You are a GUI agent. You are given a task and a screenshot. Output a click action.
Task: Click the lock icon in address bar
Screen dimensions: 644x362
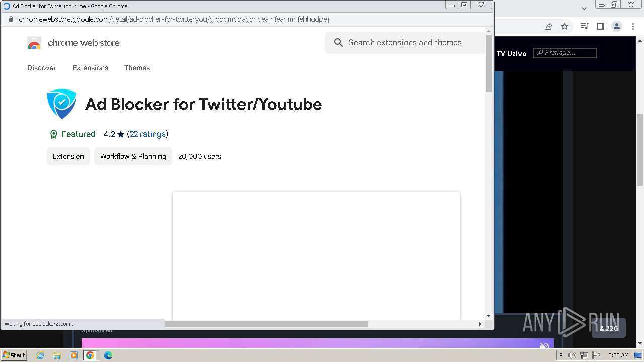(11, 19)
